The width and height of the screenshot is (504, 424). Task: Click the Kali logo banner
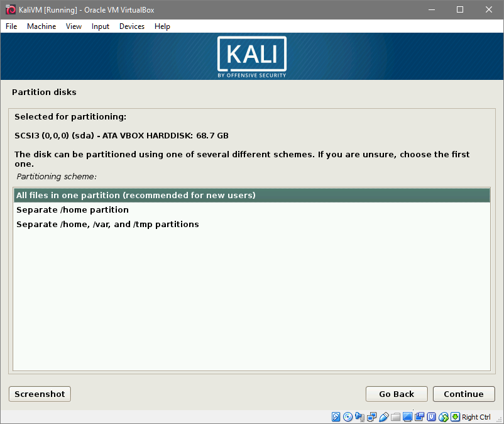(x=252, y=57)
